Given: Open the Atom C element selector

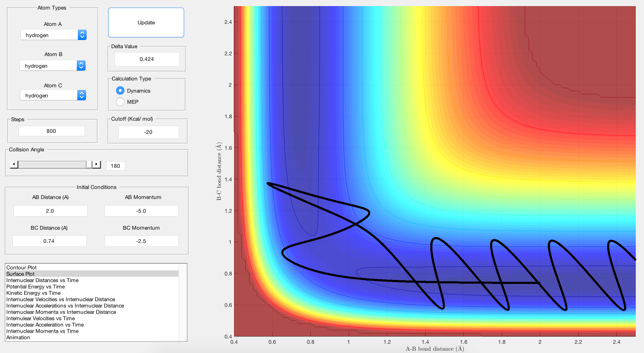Looking at the screenshot, I should (82, 95).
